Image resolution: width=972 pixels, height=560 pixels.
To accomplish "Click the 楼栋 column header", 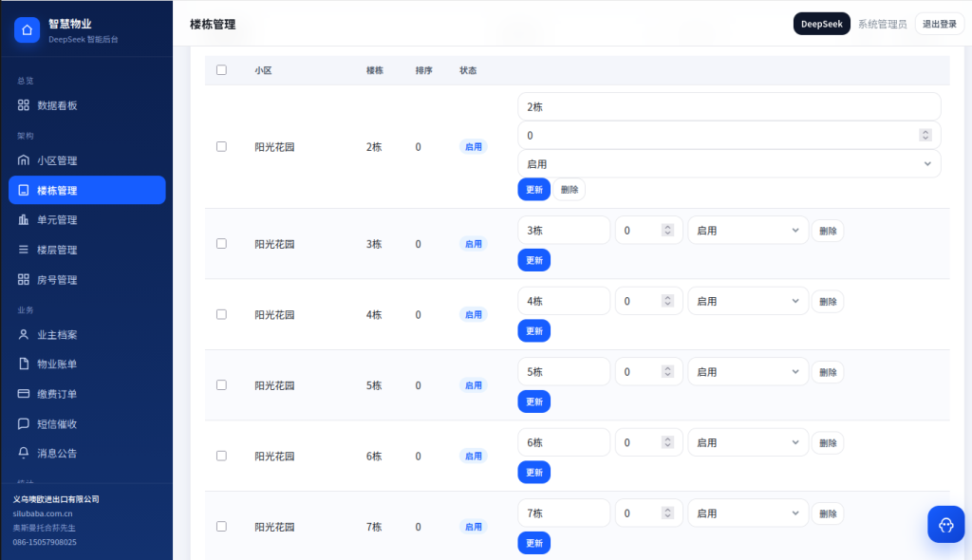I will tap(374, 70).
